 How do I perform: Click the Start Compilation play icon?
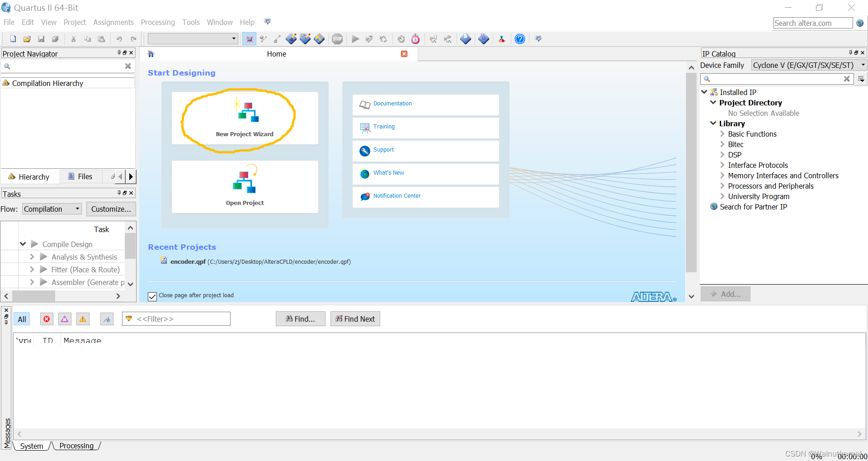[x=355, y=39]
